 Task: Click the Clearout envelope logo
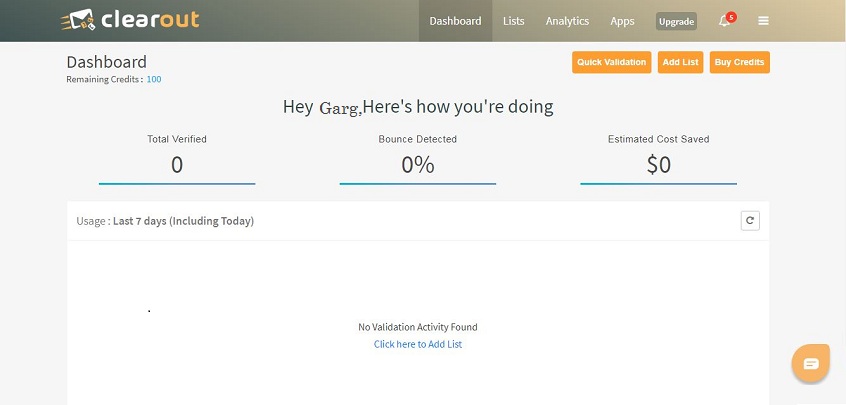(78, 20)
